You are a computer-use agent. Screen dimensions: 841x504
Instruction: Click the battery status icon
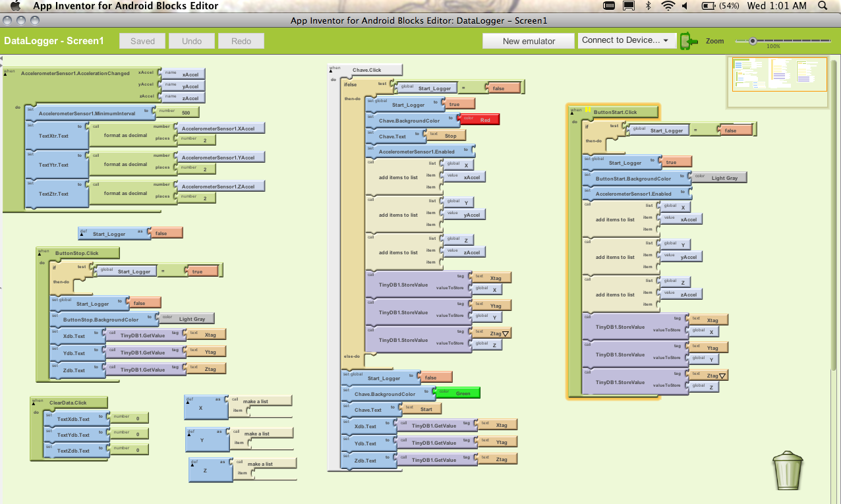click(709, 6)
